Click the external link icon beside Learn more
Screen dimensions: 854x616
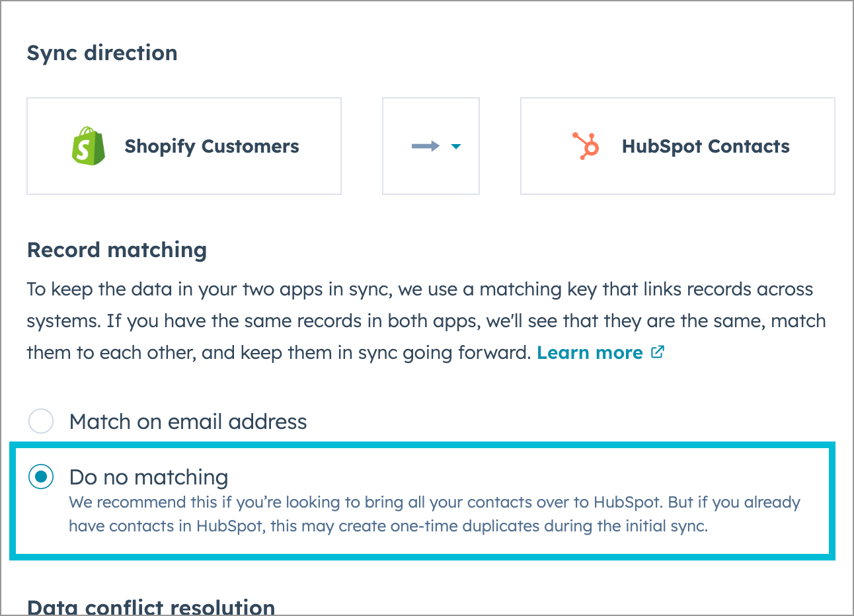coord(657,352)
